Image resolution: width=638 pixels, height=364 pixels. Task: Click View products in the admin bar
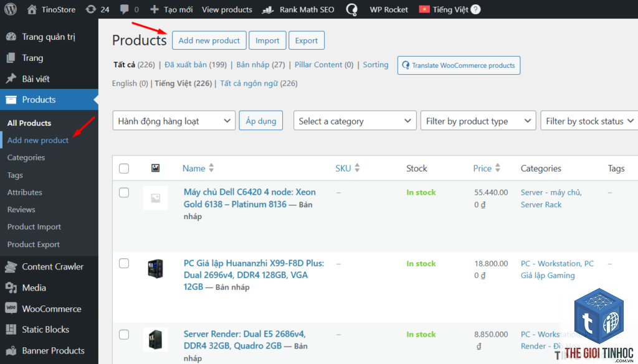pos(227,9)
